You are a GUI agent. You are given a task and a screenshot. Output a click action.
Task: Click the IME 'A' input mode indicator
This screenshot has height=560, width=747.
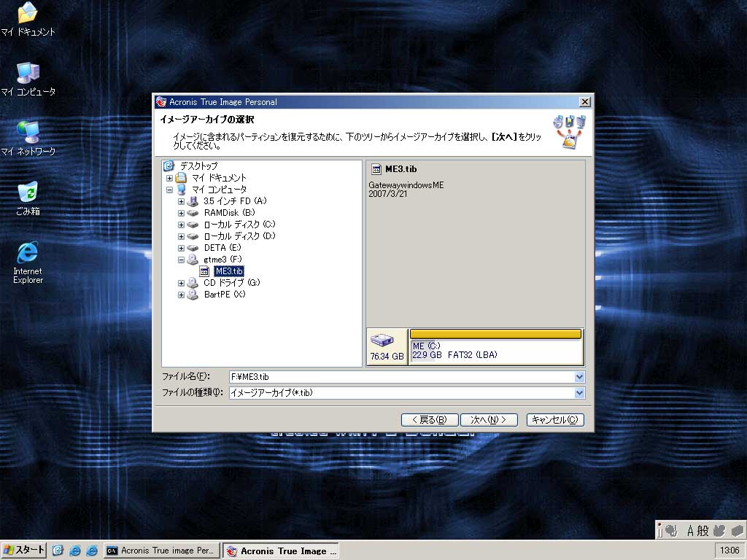[x=690, y=531]
